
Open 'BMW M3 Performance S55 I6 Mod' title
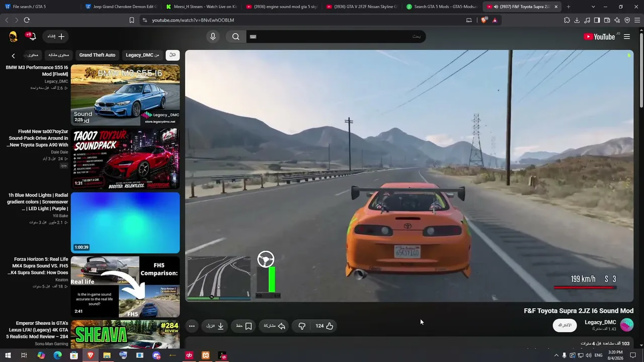tap(37, 70)
